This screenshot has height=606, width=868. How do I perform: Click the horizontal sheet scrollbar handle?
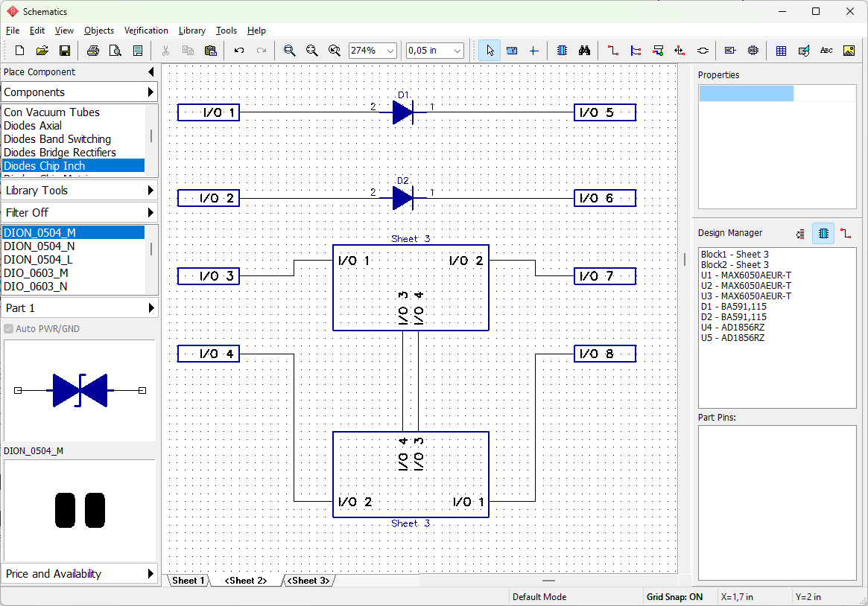[x=548, y=581]
